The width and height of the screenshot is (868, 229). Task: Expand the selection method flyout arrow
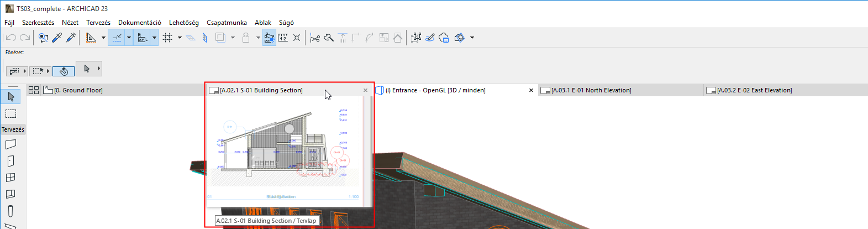[48, 71]
